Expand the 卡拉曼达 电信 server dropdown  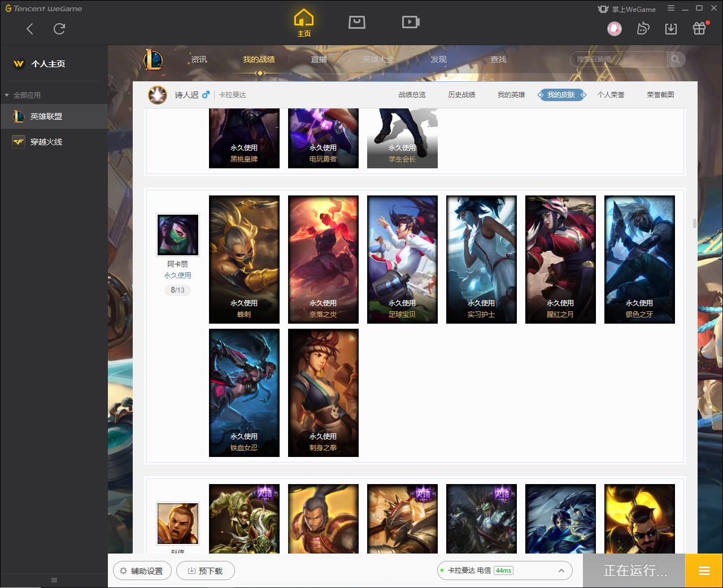point(505,570)
